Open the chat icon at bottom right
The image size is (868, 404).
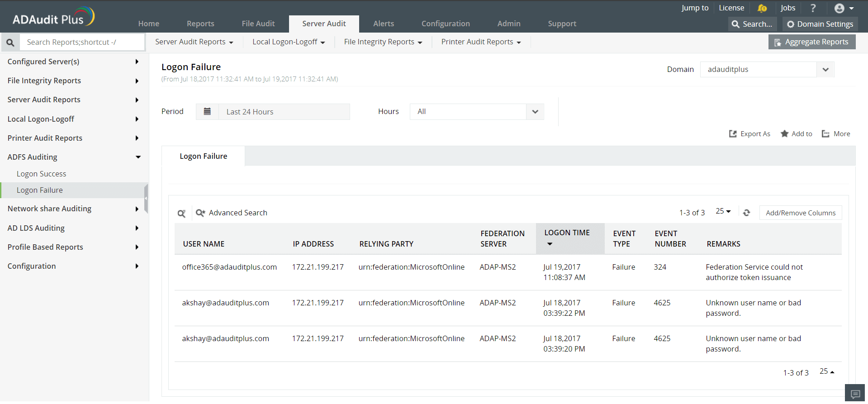(855, 394)
